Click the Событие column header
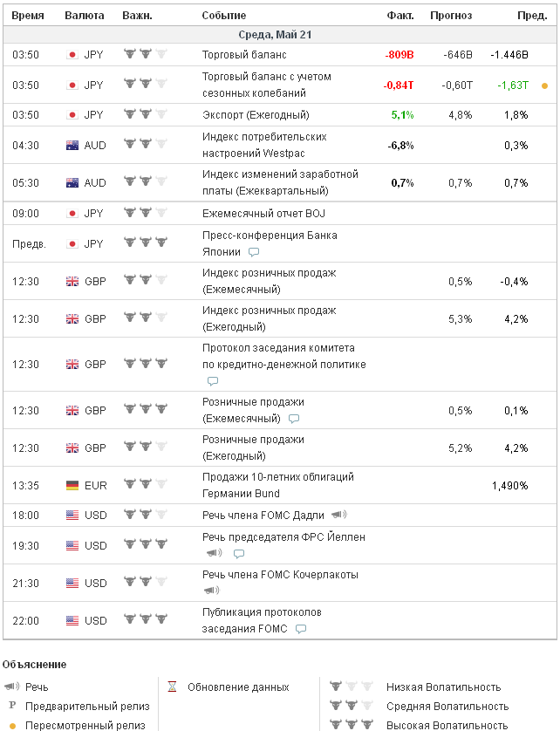 point(224,16)
